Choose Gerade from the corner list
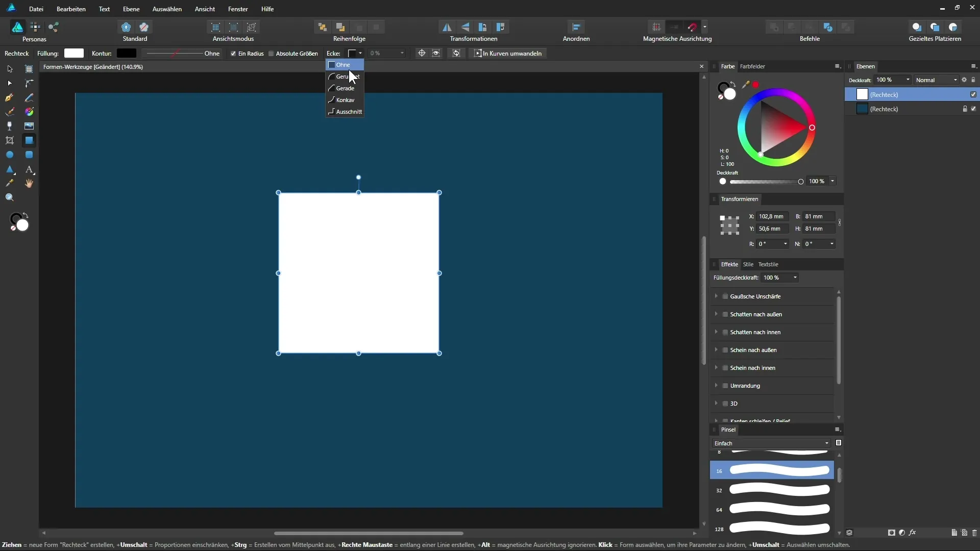This screenshot has height=551, width=980. [x=345, y=88]
